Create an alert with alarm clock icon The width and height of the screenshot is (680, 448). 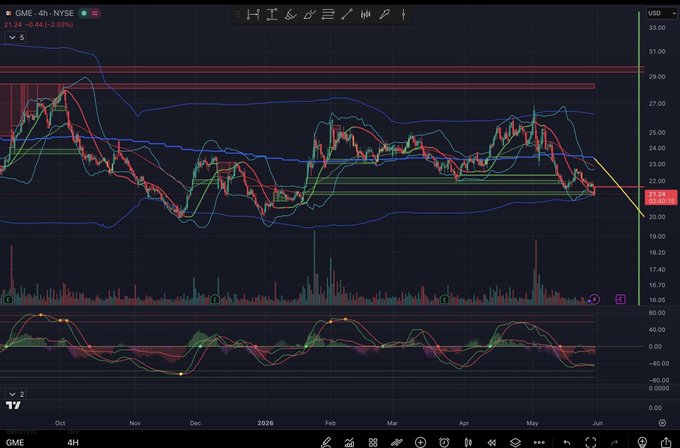point(444,442)
